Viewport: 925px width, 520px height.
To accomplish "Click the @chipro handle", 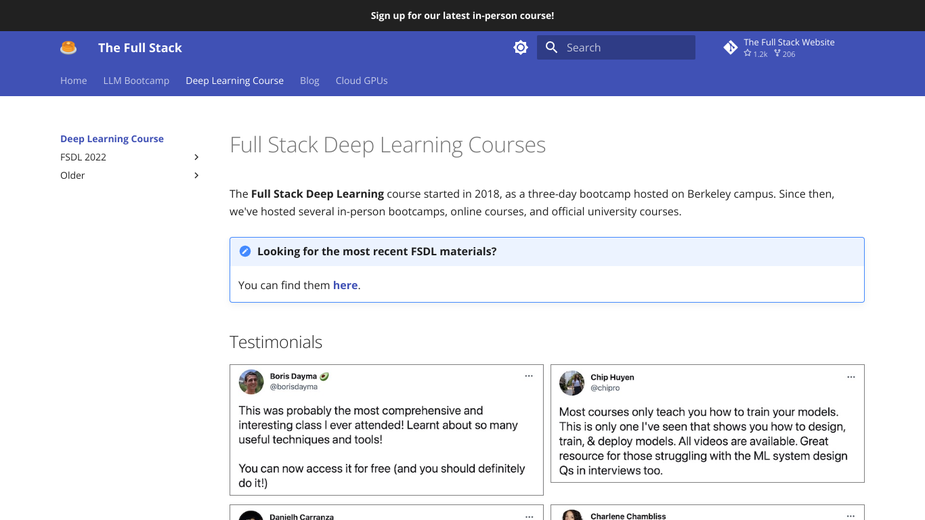I will [605, 388].
